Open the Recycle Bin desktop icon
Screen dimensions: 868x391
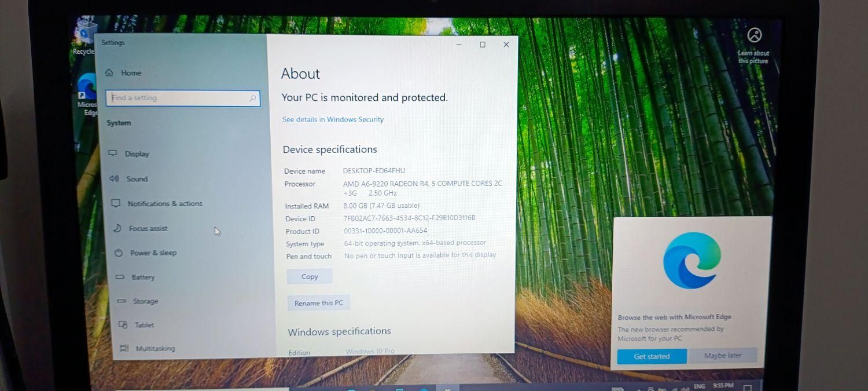coord(84,38)
